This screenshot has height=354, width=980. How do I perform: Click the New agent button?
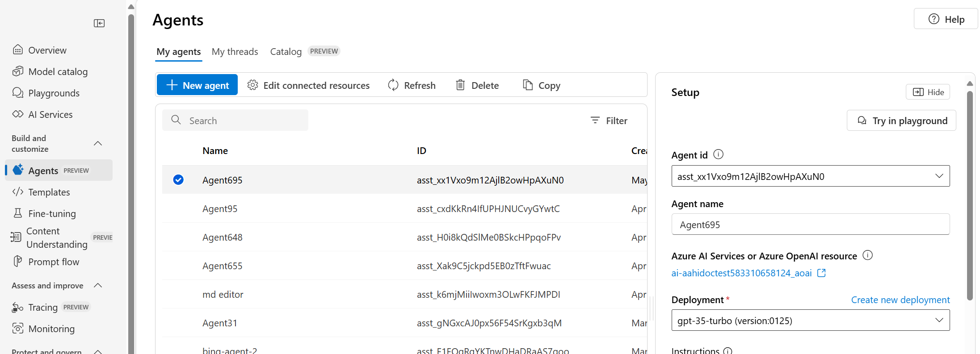point(197,85)
